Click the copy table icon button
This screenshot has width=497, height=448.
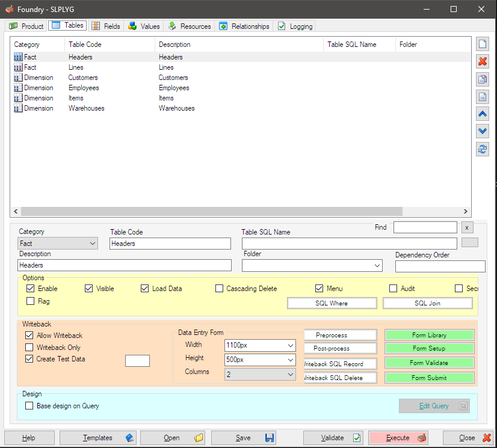pos(483,79)
